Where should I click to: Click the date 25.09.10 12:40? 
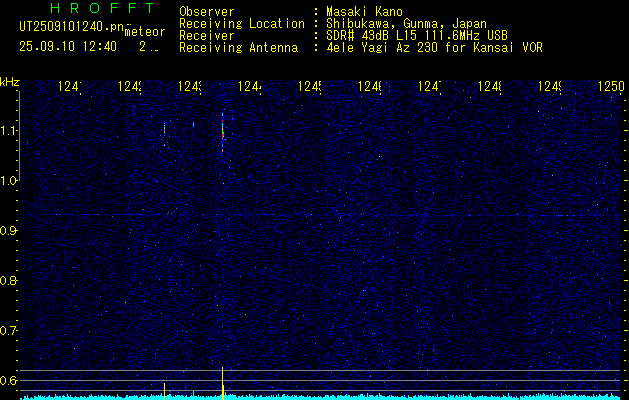(68, 47)
